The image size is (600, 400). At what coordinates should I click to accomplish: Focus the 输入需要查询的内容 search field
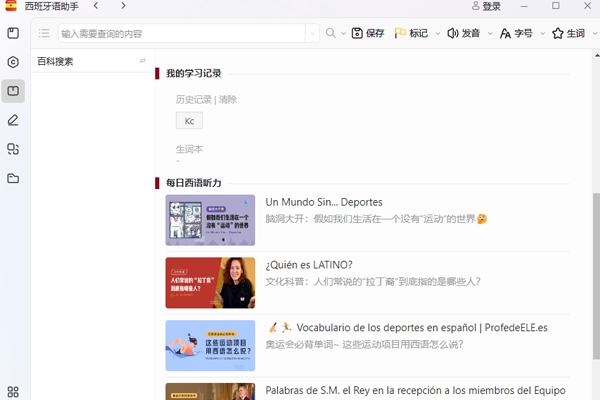(x=182, y=33)
